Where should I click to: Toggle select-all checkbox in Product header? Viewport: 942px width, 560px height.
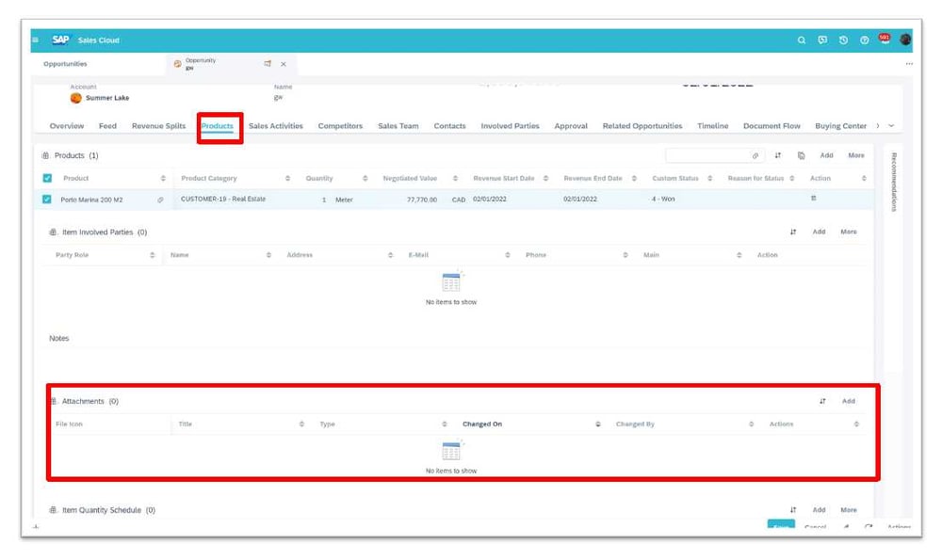tap(47, 178)
